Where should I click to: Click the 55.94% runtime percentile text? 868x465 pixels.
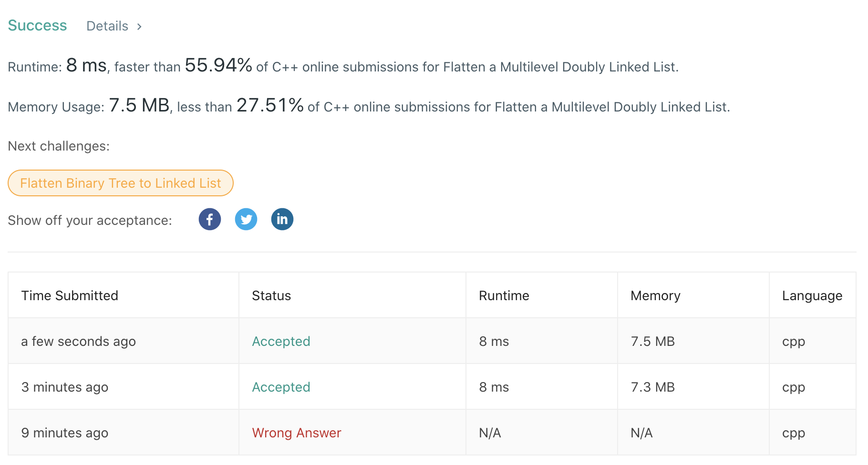click(218, 66)
